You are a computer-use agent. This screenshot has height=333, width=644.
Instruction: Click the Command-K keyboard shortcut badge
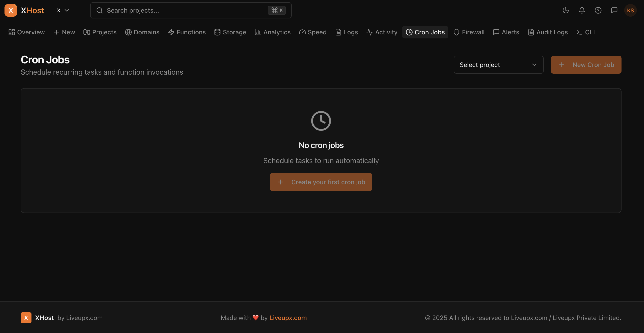(277, 10)
